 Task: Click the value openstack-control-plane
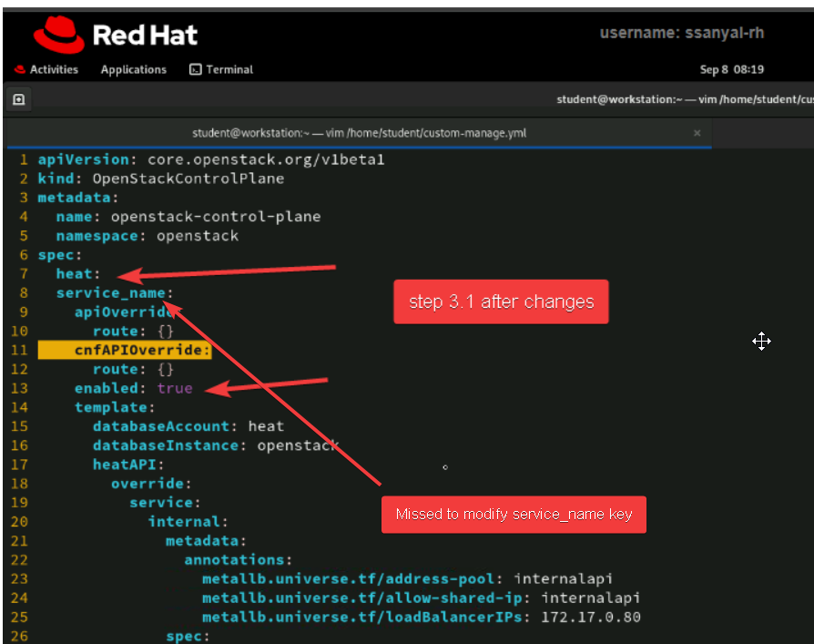216,217
